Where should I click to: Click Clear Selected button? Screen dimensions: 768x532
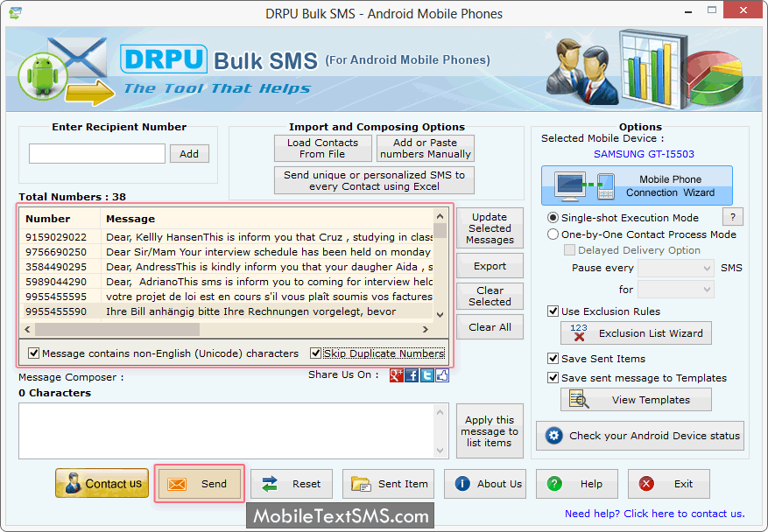pyautogui.click(x=490, y=296)
